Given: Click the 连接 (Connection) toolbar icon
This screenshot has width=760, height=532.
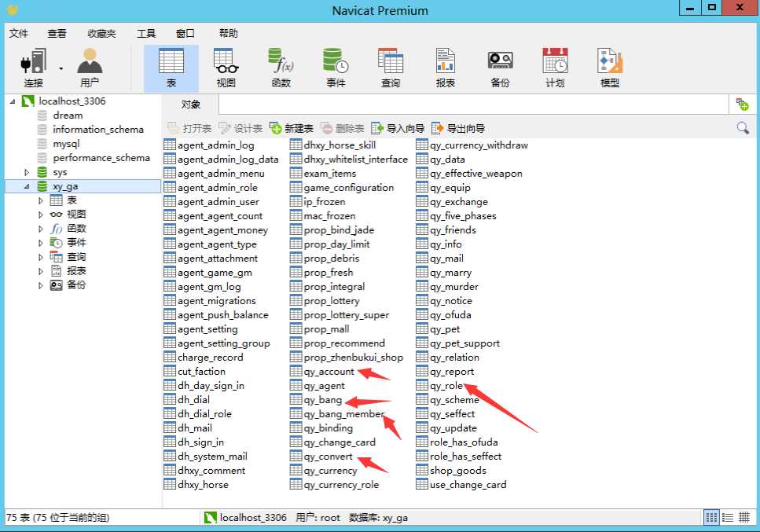Looking at the screenshot, I should (33, 68).
